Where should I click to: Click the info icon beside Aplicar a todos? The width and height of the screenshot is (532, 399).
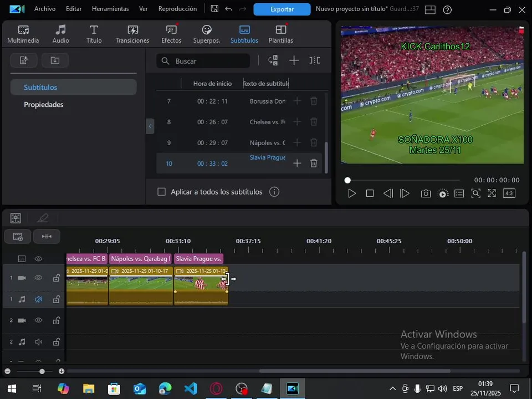point(274,192)
